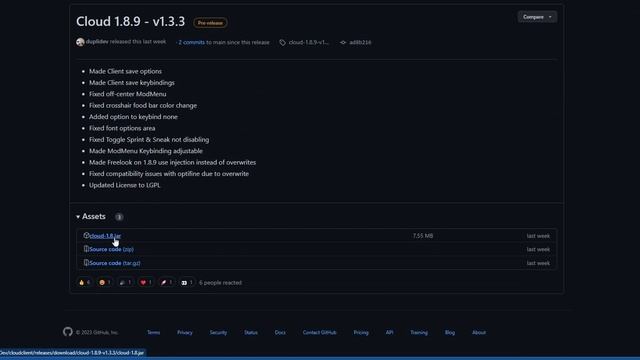
Task: Toggle the eyes reaction
Action: (x=187, y=282)
